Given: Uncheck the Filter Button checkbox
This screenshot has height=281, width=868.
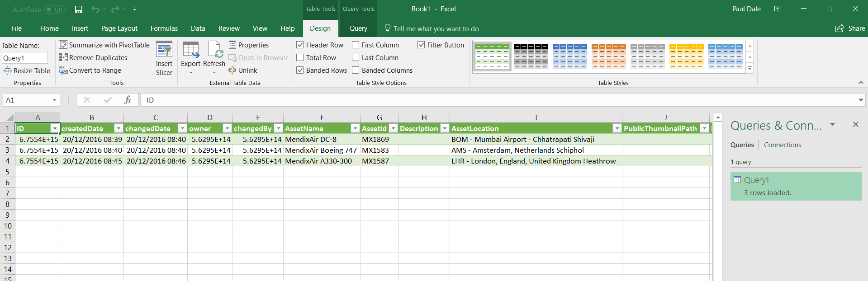Looking at the screenshot, I should [x=421, y=45].
